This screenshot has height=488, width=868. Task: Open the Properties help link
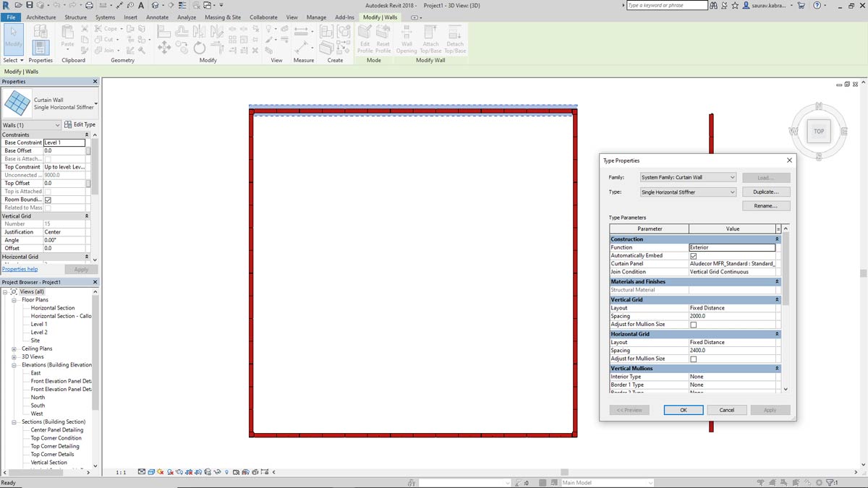20,269
